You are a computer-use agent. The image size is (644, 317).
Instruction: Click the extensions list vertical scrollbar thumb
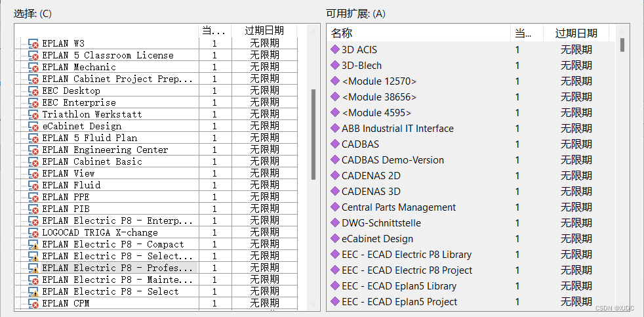622,45
